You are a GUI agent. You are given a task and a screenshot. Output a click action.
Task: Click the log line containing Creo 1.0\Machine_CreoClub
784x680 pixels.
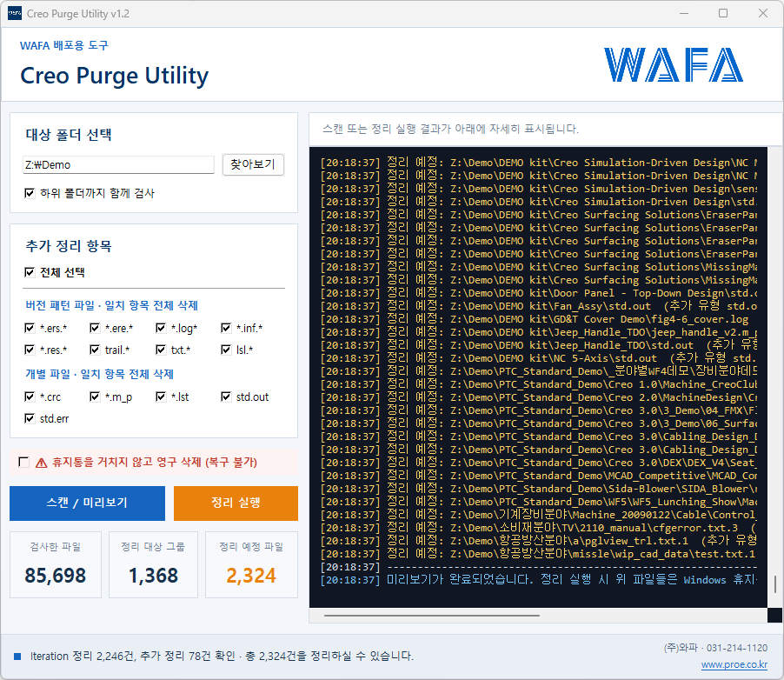pyautogui.click(x=538, y=384)
